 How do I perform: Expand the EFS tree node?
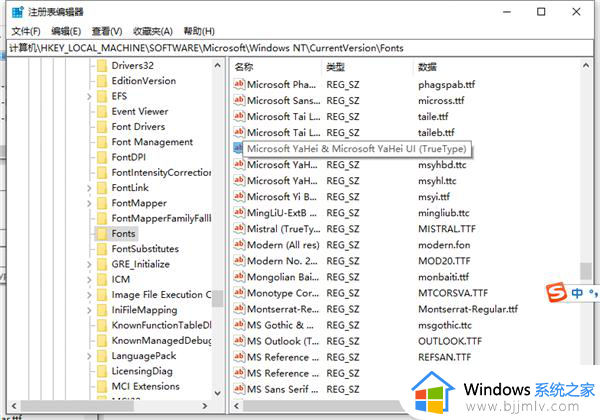89,96
